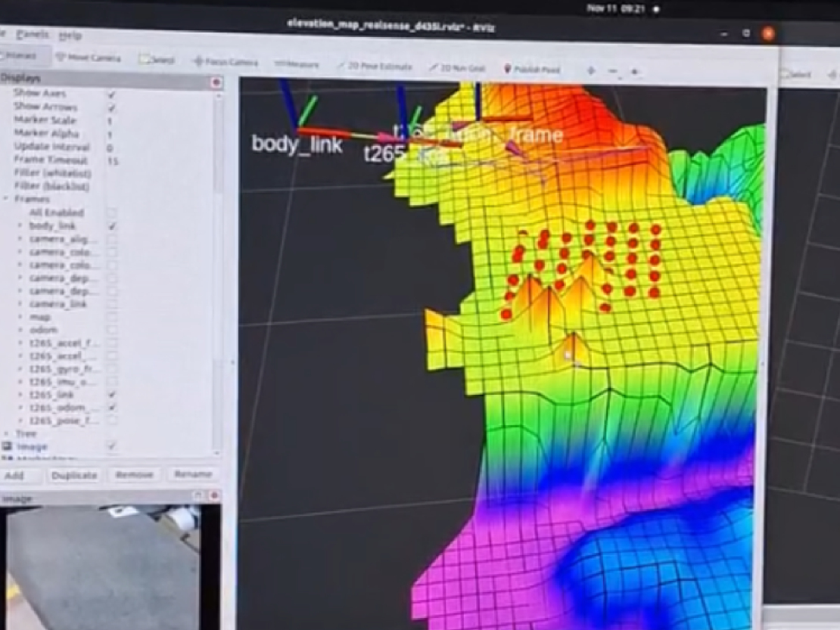Click the camera image preview thumbnail
This screenshot has width=840, height=630.
[x=103, y=567]
